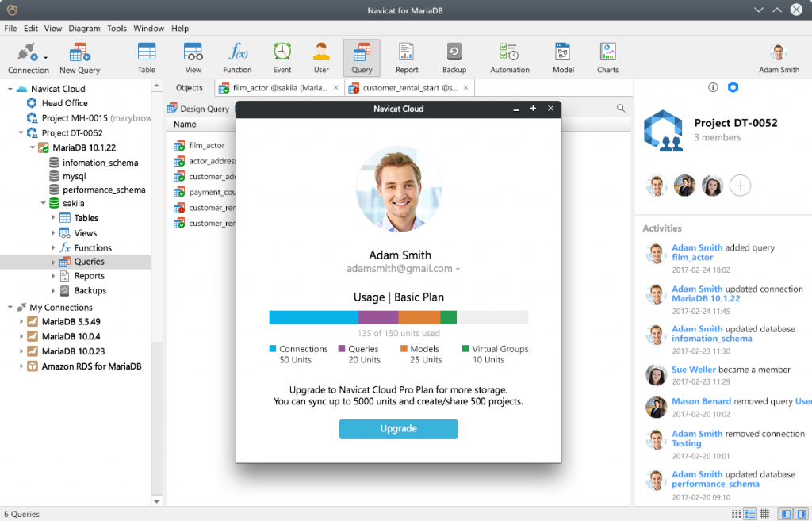Open the account email dropdown arrow
This screenshot has height=521, width=812.
pos(458,270)
